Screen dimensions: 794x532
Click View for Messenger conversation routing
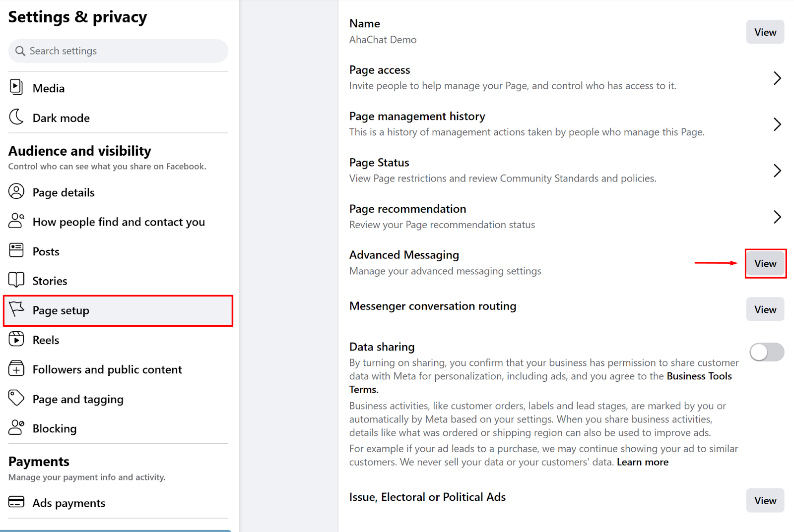[x=765, y=309]
